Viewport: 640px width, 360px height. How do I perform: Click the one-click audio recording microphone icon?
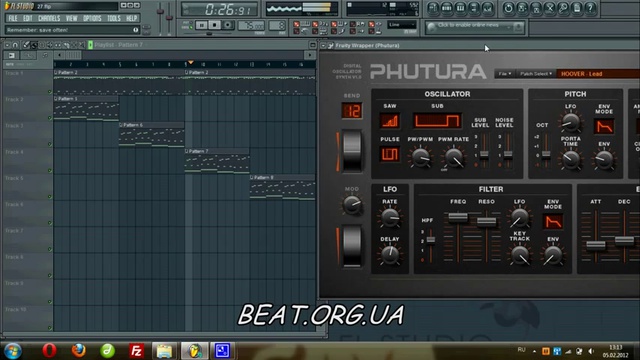point(563,8)
